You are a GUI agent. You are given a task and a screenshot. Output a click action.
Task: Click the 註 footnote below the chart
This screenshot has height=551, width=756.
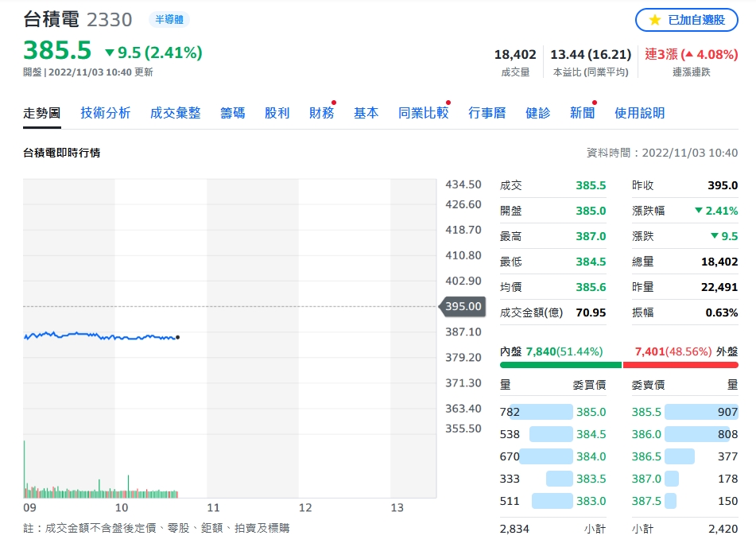pos(157,529)
